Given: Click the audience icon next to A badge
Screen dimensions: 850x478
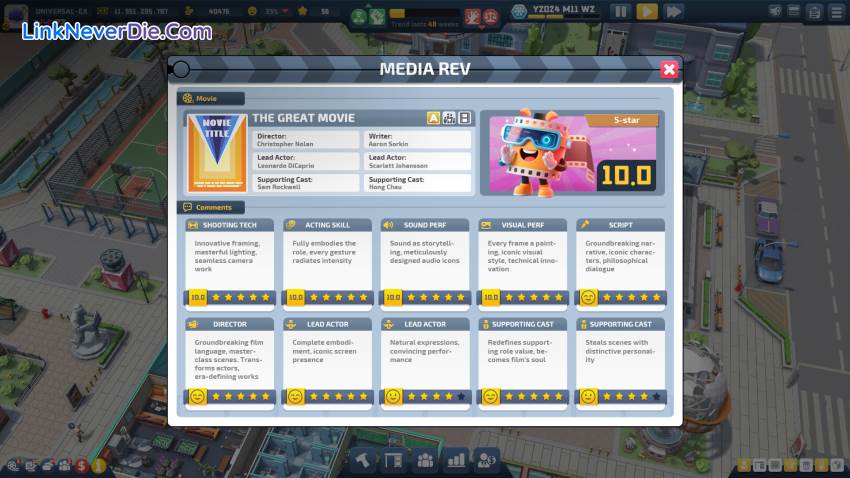Looking at the screenshot, I should click(x=449, y=118).
